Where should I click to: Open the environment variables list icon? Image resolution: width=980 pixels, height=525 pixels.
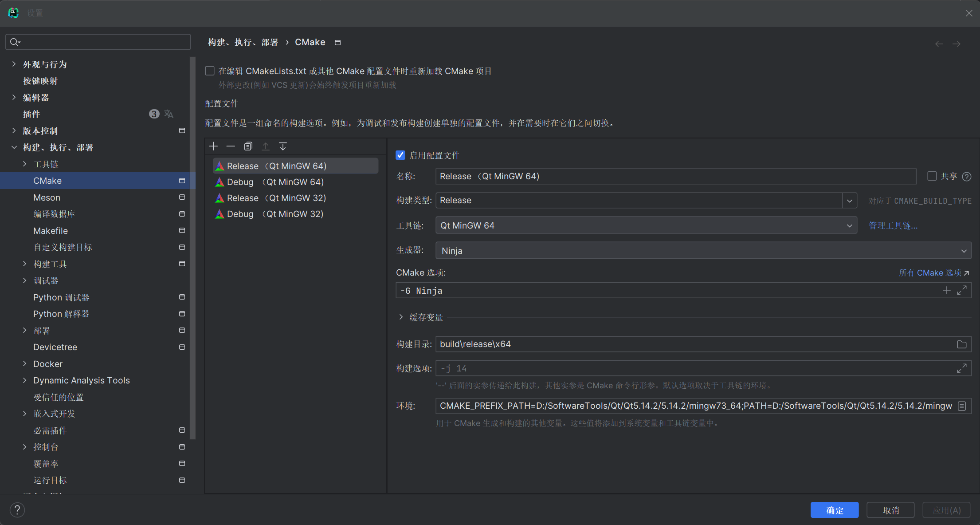tap(962, 406)
